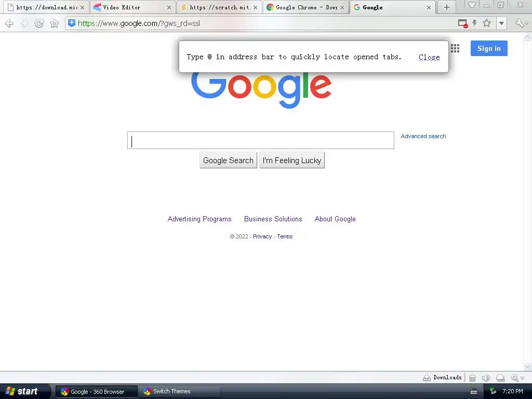Image resolution: width=532 pixels, height=399 pixels.
Task: Close the Video Editor tab
Action: coord(169,7)
